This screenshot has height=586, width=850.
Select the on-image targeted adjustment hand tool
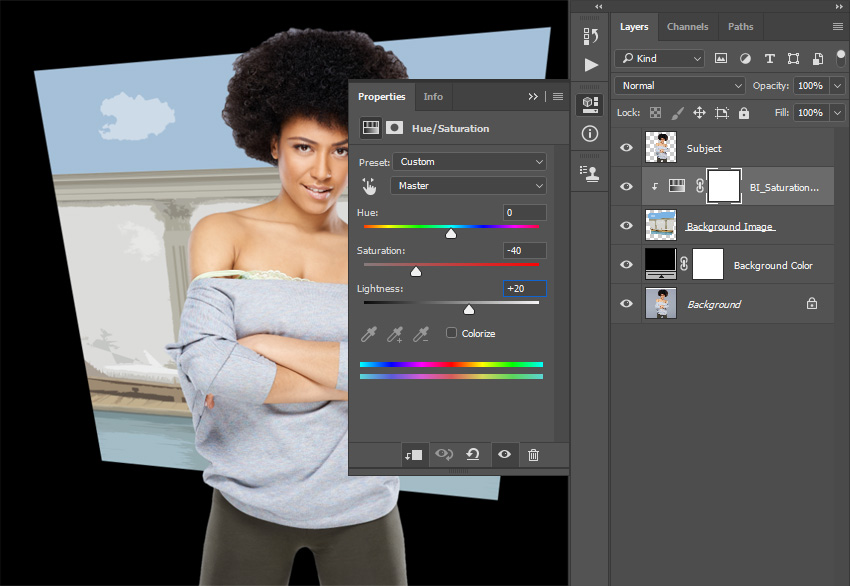[x=370, y=186]
